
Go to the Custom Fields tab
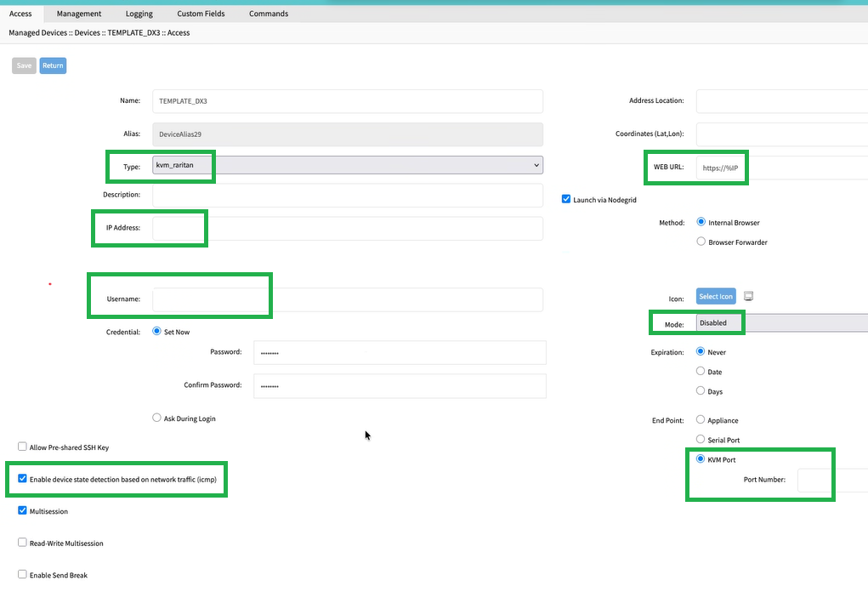(x=201, y=14)
